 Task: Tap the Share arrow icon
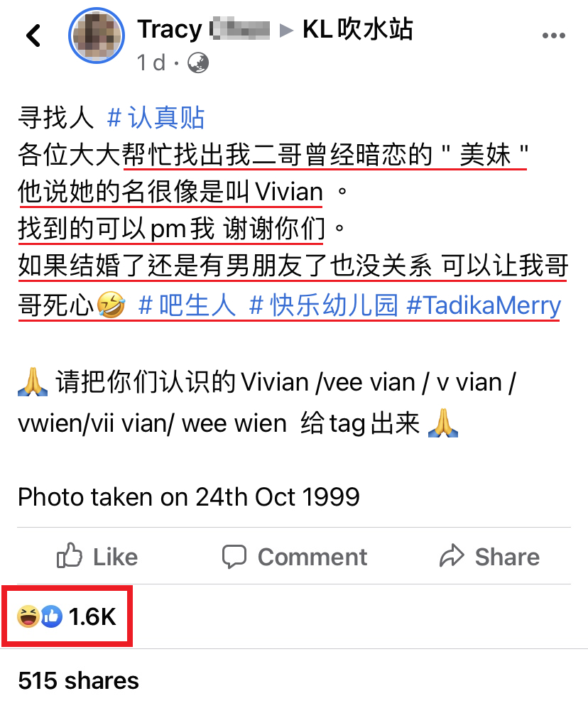[452, 555]
